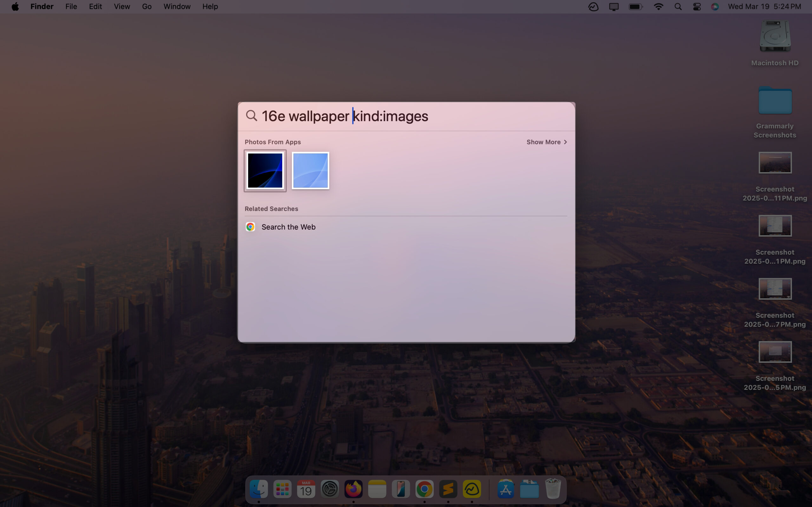Screen dimensions: 812x507
Task: Open the Chrome icon beside Search the Web
Action: click(250, 227)
